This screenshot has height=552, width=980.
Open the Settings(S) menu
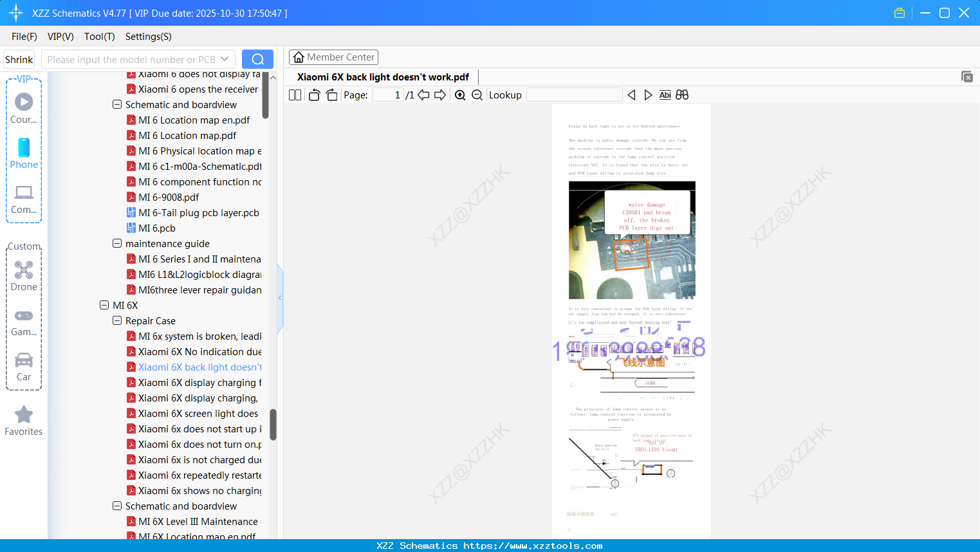pos(149,37)
